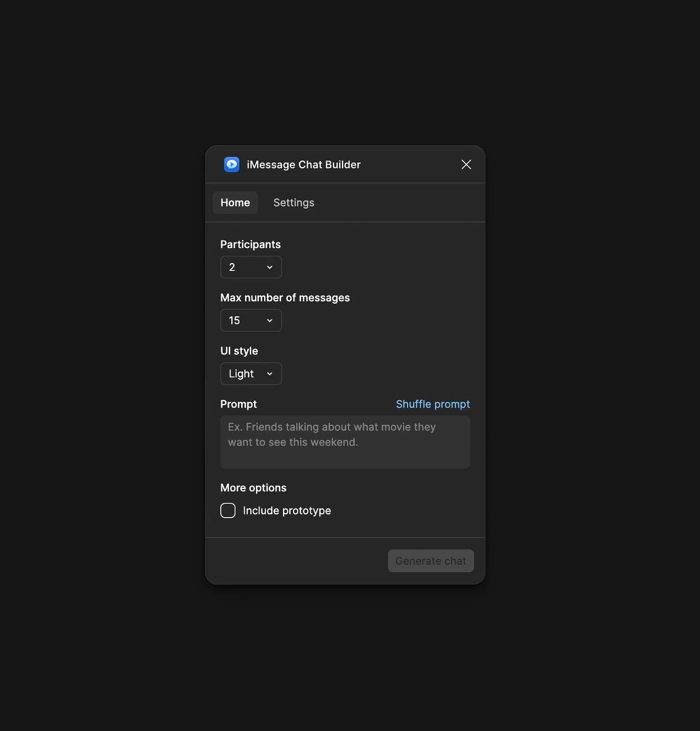Screen dimensions: 700x731
Task: Click the Shuffle prompt link
Action: click(x=433, y=404)
